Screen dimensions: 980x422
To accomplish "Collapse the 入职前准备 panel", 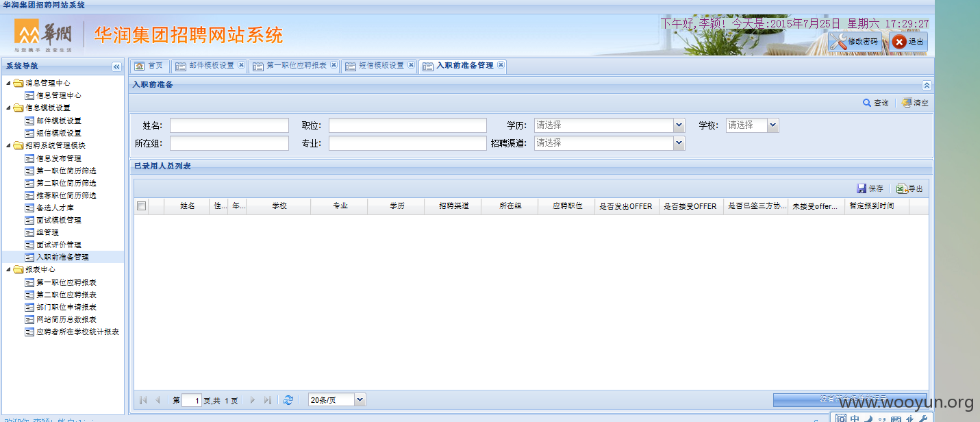I will click(x=927, y=85).
